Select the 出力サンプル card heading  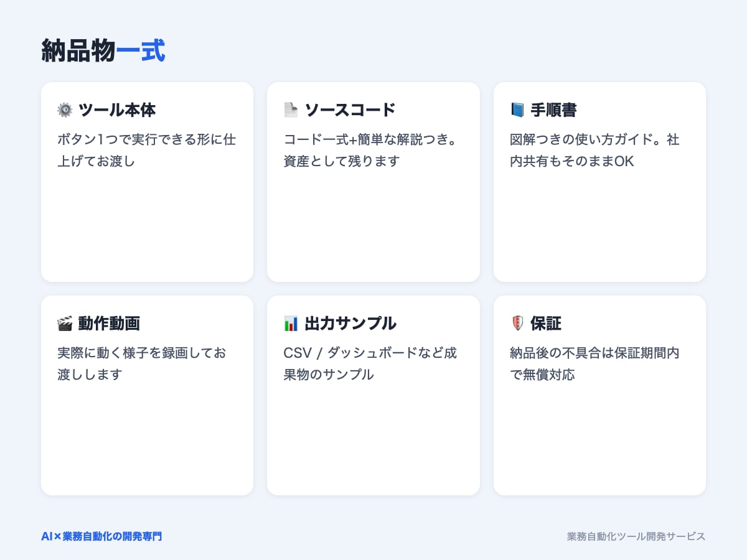coord(350,324)
